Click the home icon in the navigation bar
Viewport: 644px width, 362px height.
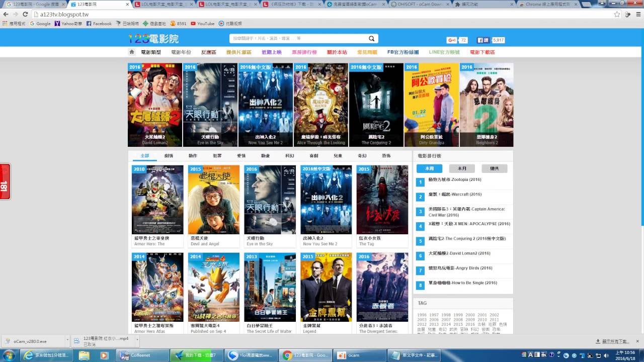[x=132, y=52]
